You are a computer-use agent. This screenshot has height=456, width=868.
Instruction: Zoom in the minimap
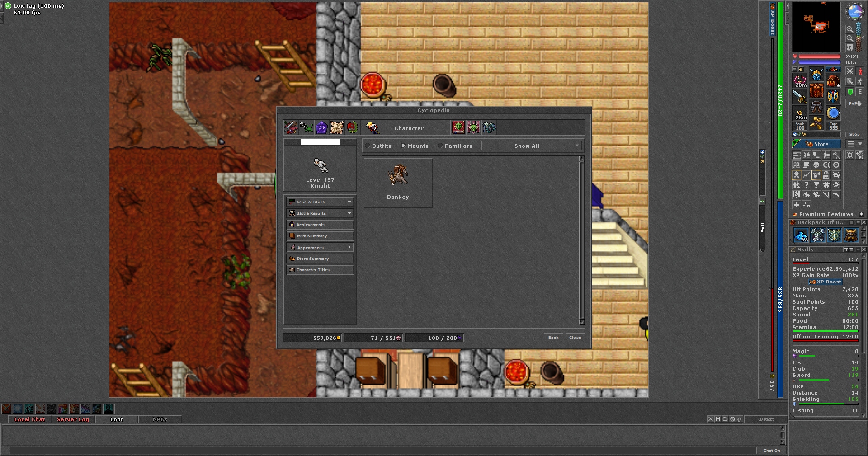(850, 38)
